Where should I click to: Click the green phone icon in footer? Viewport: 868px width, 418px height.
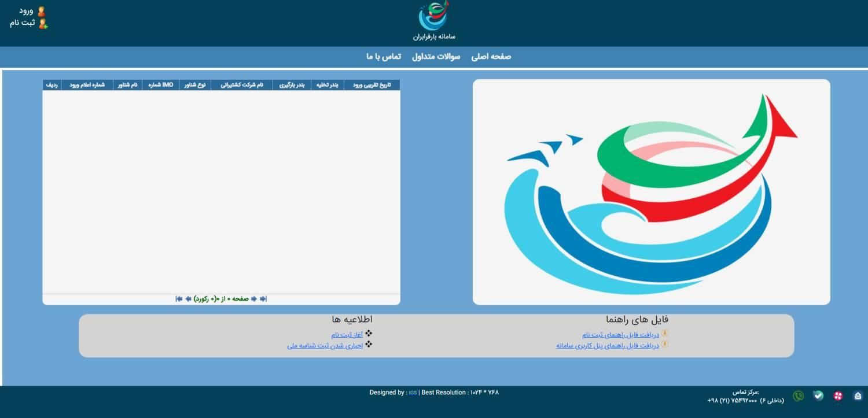[x=799, y=396]
